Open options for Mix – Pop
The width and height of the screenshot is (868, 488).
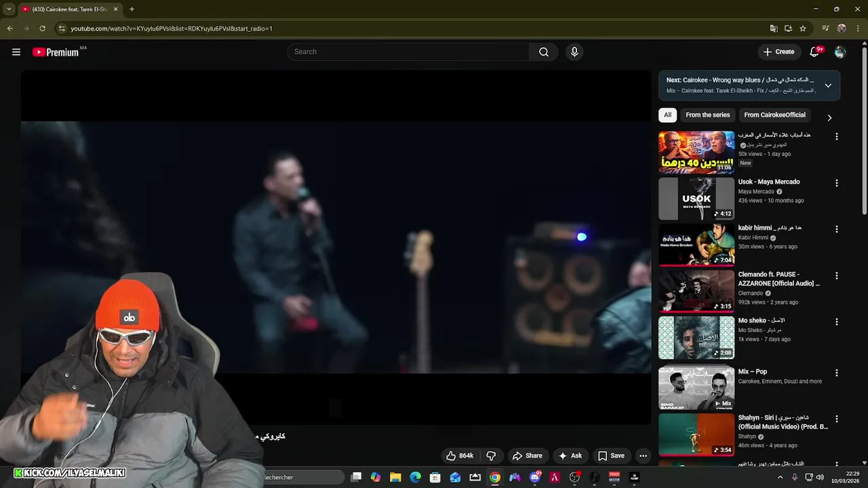[x=836, y=373]
